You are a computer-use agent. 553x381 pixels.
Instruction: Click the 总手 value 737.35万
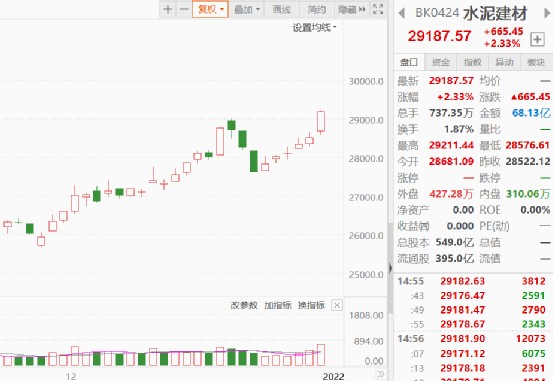pyautogui.click(x=451, y=113)
